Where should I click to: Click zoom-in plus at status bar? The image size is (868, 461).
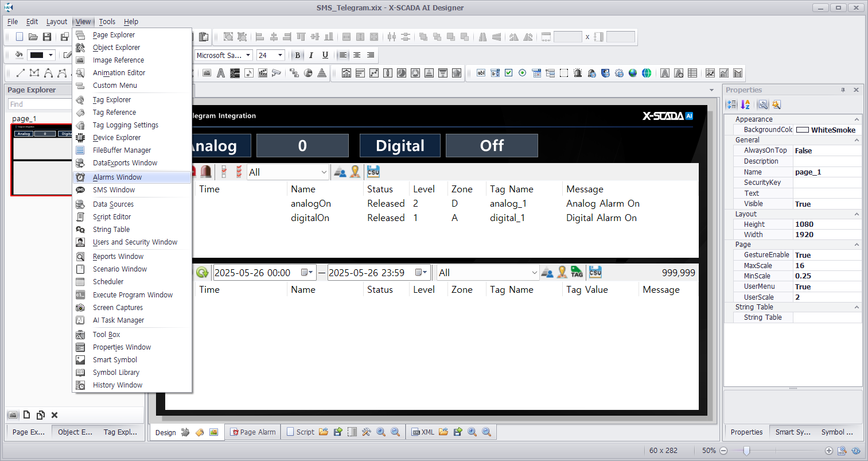[829, 451]
